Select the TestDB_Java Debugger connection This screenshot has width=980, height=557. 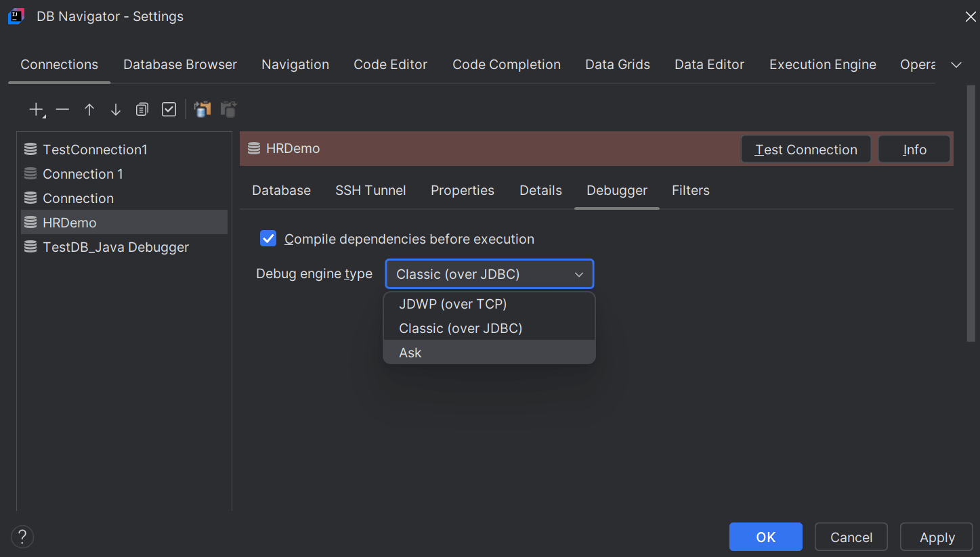point(115,246)
